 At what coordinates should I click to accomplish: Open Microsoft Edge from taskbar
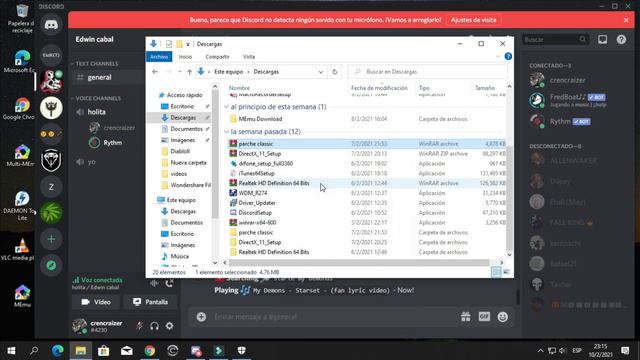58,351
